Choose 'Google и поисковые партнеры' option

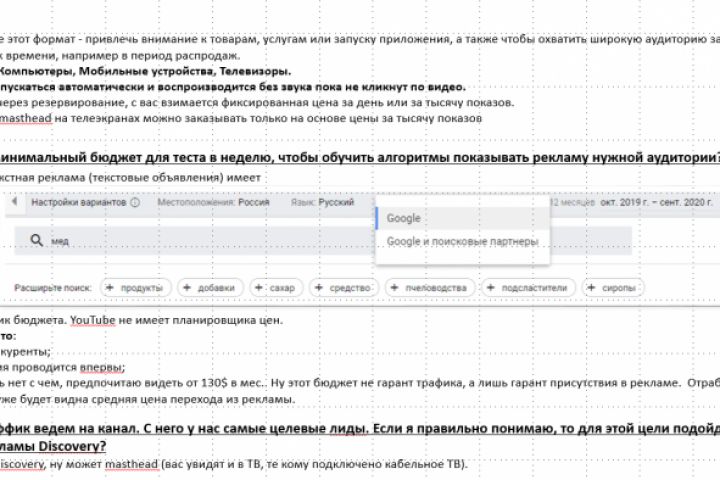coord(462,241)
